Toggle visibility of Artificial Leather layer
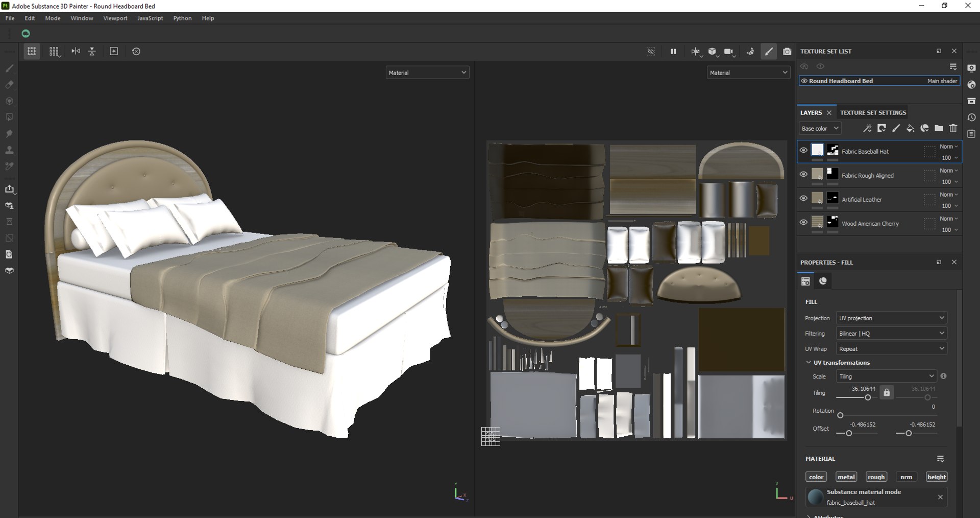 point(803,198)
